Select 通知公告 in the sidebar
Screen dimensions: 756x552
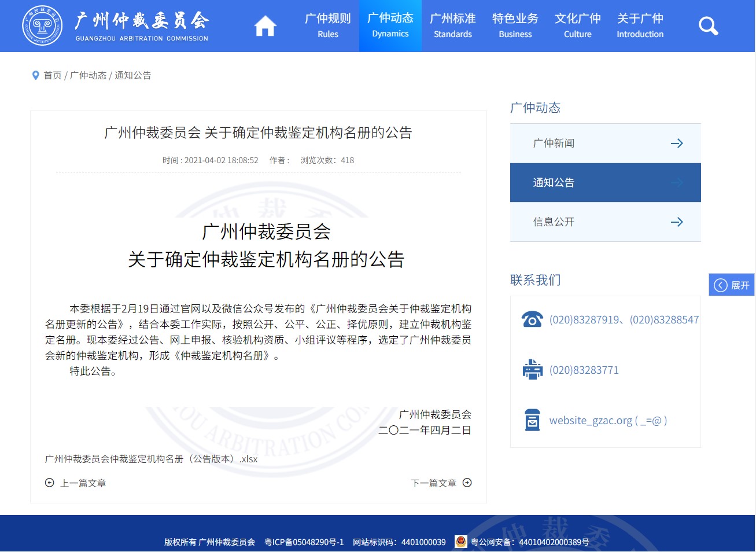point(606,183)
